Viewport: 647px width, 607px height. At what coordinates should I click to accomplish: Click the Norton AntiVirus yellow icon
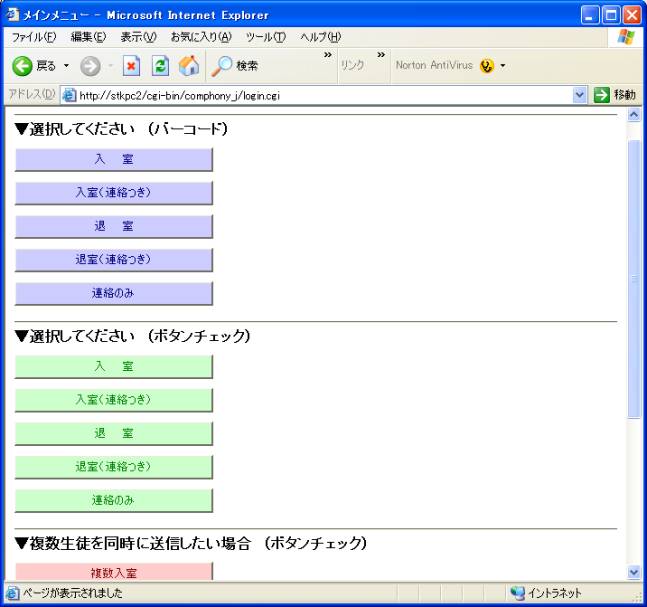click(487, 66)
